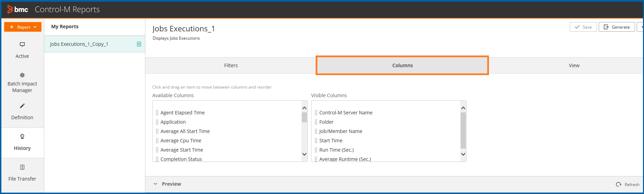Open the File Transfer icon

22,167
